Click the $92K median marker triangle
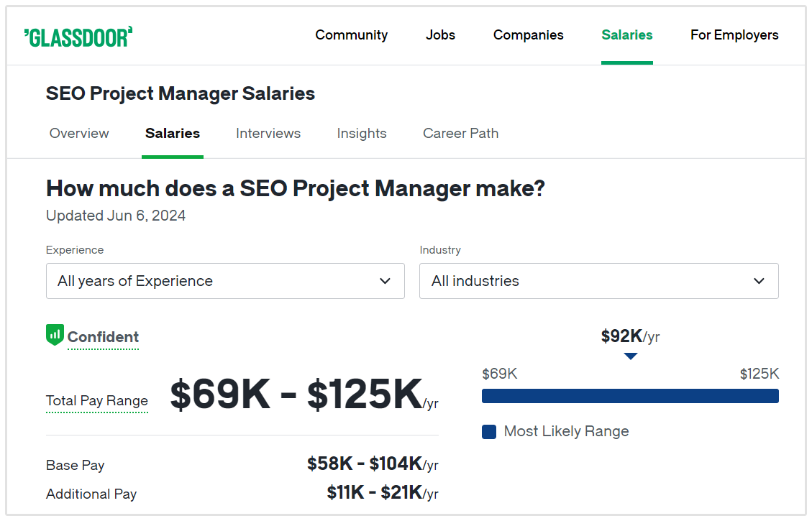This screenshot has width=812, height=521. coord(631,356)
